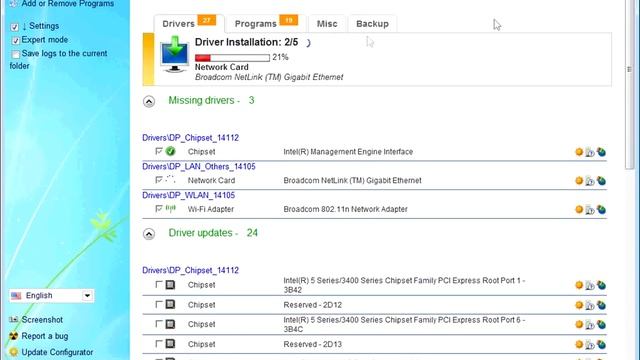
Task: Click Wi-Fi antenna icon in Wi-Fi Adapter row
Action: coord(170,209)
